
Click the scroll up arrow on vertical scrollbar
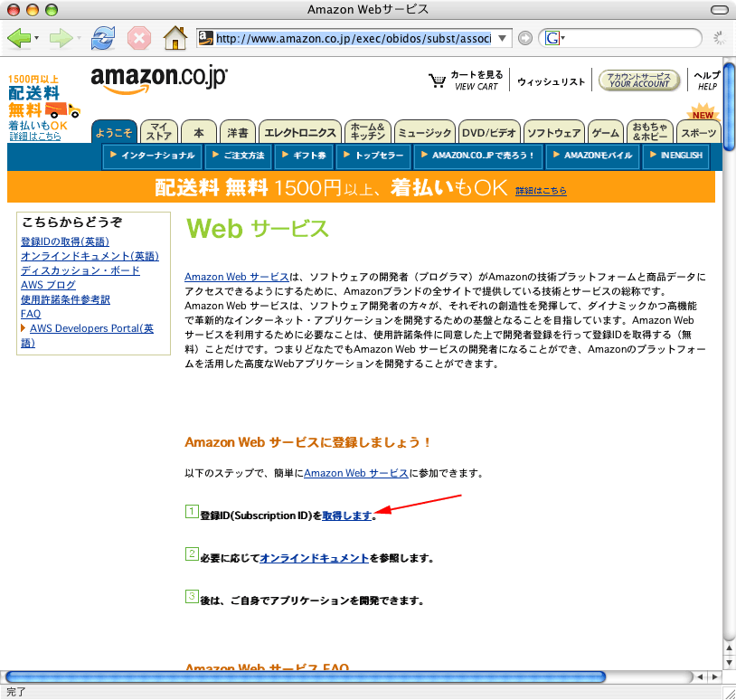pyautogui.click(x=729, y=648)
